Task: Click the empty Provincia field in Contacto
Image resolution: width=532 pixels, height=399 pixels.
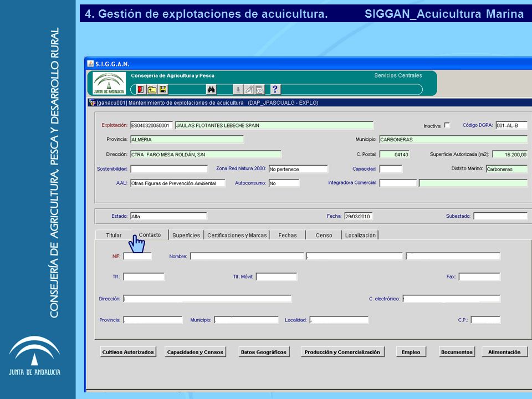Action: pos(153,320)
